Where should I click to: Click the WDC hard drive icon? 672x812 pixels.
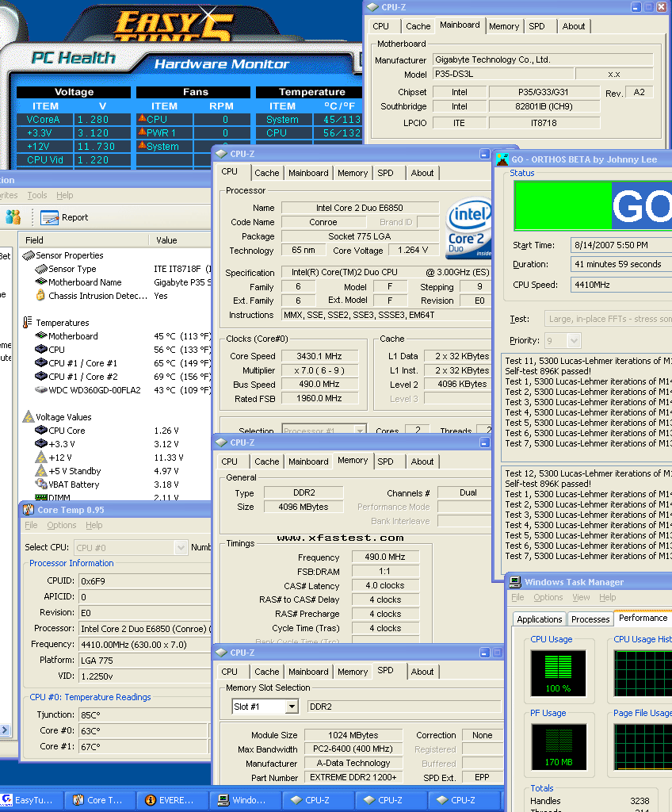click(41, 389)
